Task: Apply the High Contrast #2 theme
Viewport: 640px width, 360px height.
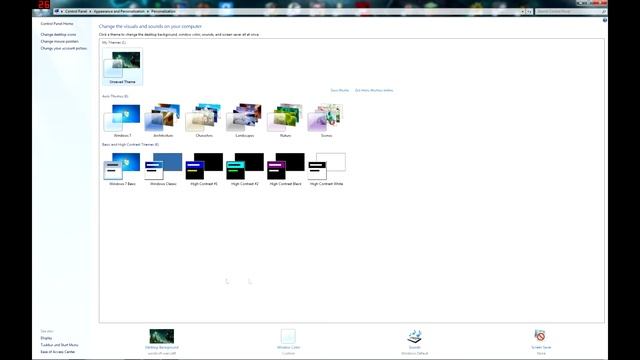Action: click(x=245, y=169)
